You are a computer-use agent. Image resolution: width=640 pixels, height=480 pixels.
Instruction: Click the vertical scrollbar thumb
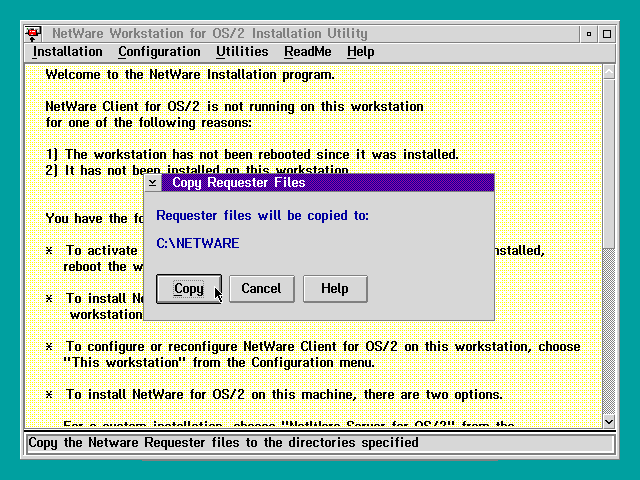pyautogui.click(x=609, y=163)
